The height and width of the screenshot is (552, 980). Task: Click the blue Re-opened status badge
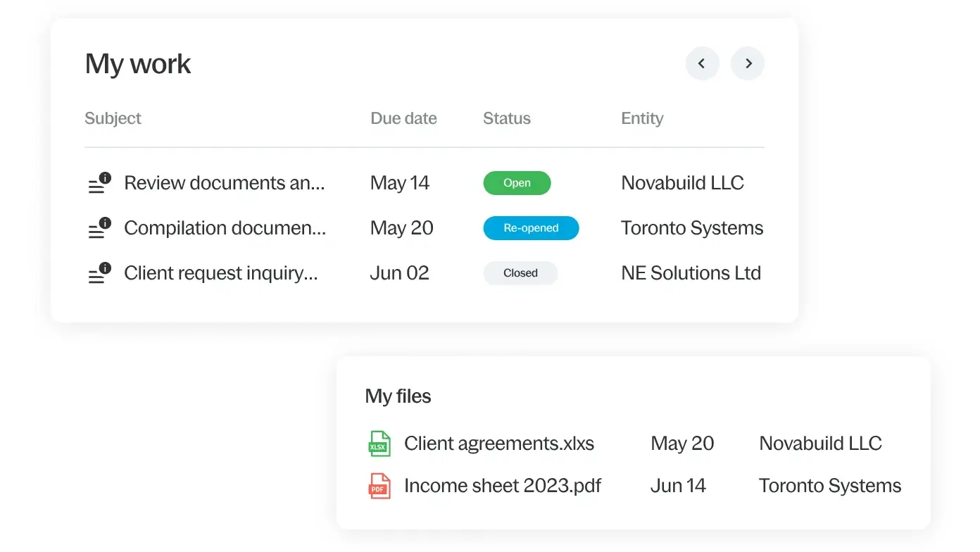click(x=531, y=228)
